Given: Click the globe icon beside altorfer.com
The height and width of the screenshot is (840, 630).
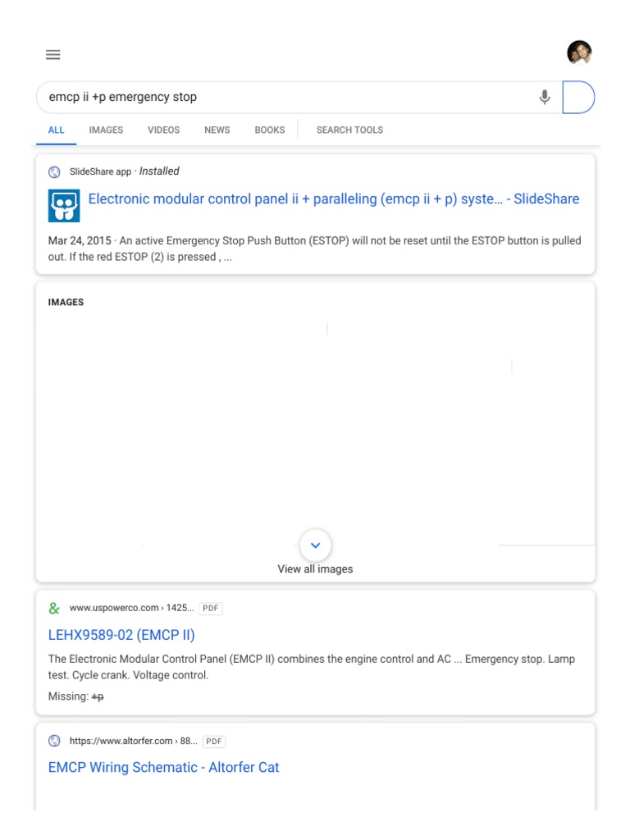Looking at the screenshot, I should (x=54, y=741).
